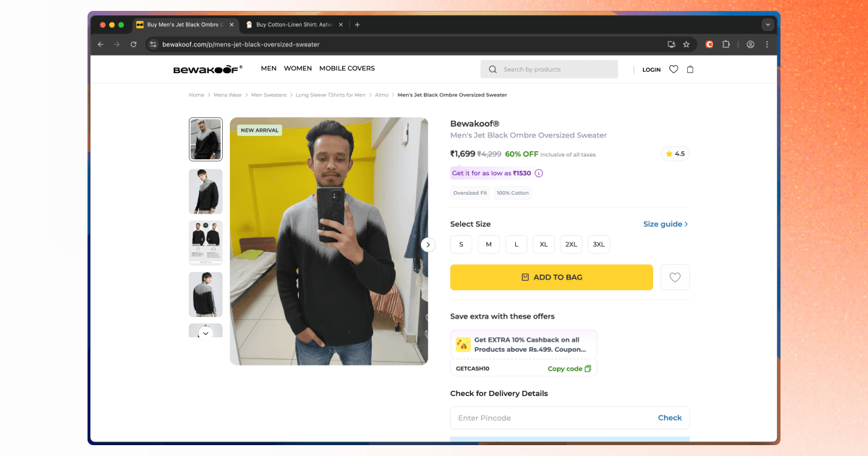This screenshot has width=868, height=456.
Task: Open the Size guide link
Action: [663, 224]
